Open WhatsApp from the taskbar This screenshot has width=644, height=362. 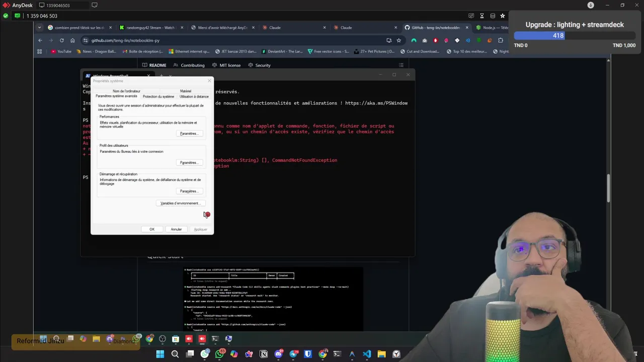[219, 354]
